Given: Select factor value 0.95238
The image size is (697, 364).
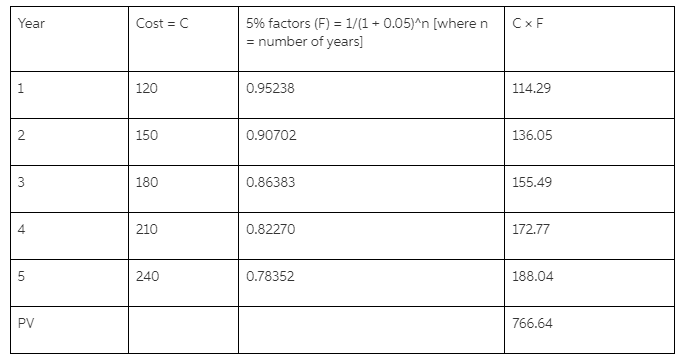Looking at the screenshot, I should [270, 88].
